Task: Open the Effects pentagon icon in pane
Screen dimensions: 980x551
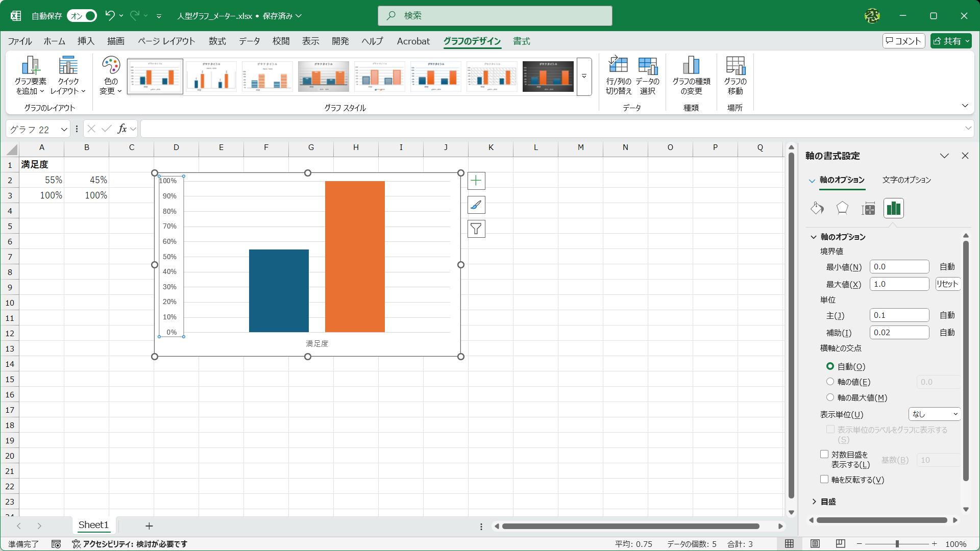Action: 842,208
